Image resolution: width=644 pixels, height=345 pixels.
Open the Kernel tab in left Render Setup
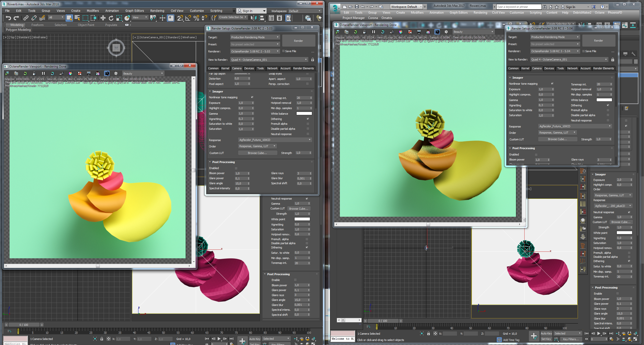pyautogui.click(x=225, y=68)
